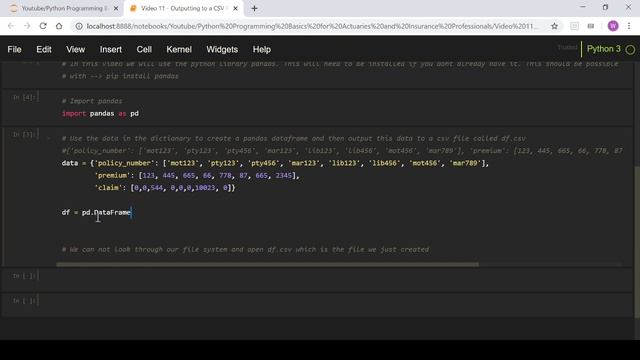The image size is (640, 360).
Task: Switch to the Youtube/Python Programming tab
Action: 64,8
